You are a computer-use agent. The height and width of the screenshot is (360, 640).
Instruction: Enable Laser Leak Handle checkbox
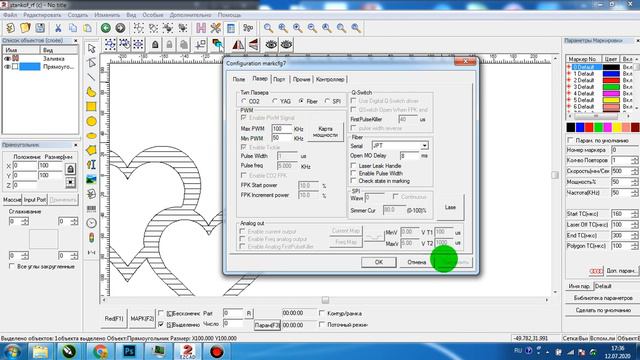point(354,166)
